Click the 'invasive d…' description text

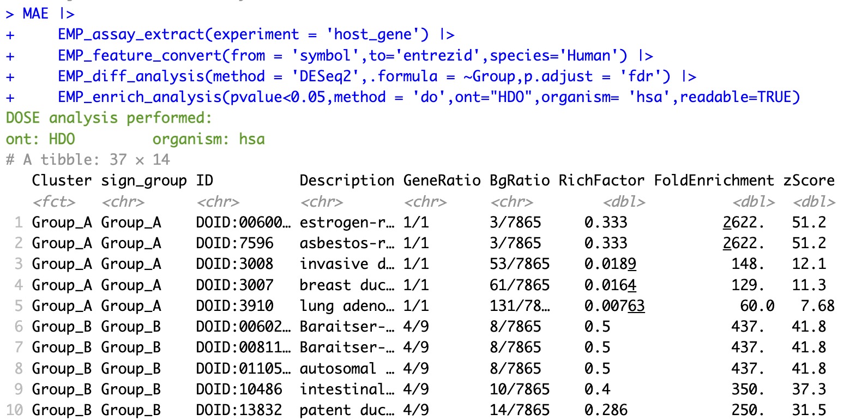point(347,264)
